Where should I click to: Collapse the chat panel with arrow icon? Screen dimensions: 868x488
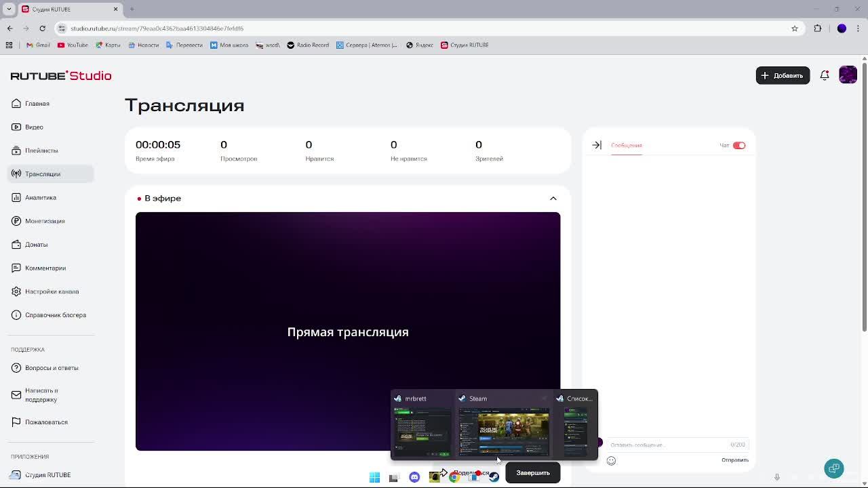(x=597, y=145)
